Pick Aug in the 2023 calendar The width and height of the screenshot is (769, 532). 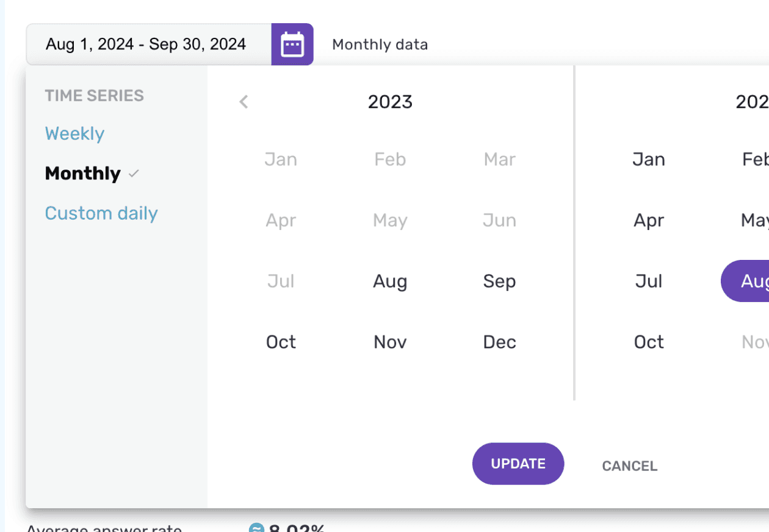[390, 281]
